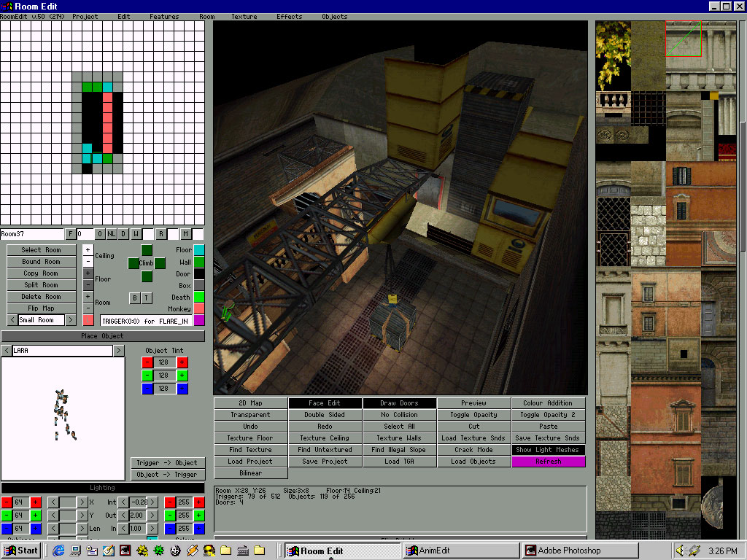The image size is (747, 560).
Task: Raise the floor with the Floor plus button
Action: click(x=88, y=273)
